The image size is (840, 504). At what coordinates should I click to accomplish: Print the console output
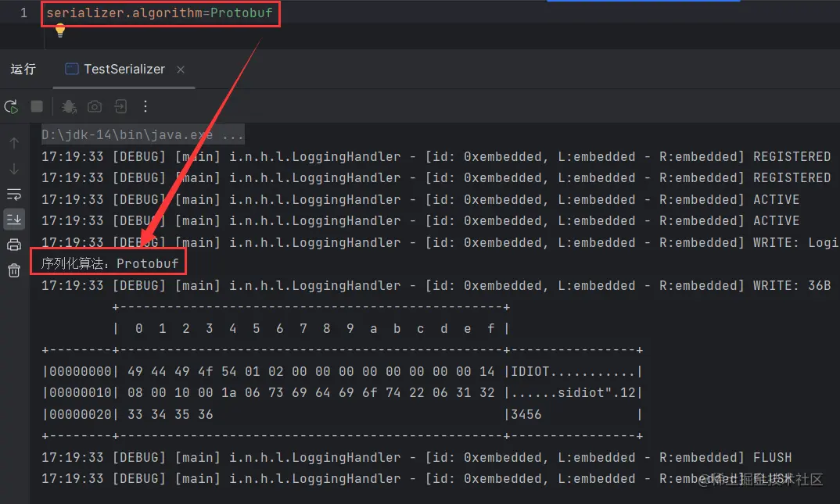14,245
